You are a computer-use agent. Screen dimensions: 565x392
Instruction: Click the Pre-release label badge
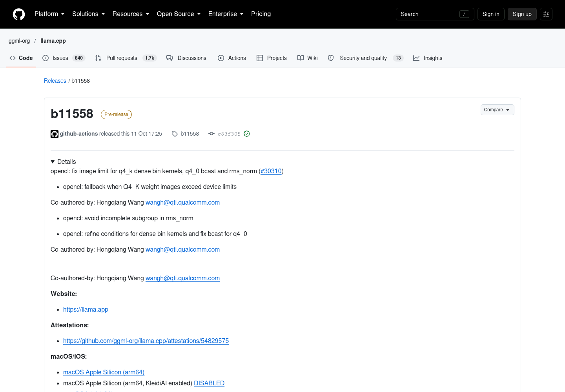coord(116,114)
